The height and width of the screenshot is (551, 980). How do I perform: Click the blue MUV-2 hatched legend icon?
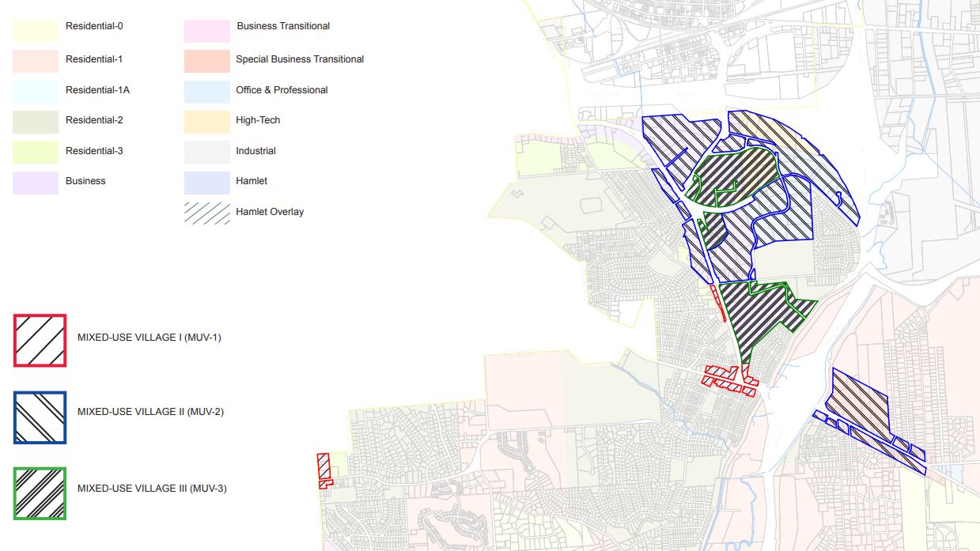[x=40, y=417]
